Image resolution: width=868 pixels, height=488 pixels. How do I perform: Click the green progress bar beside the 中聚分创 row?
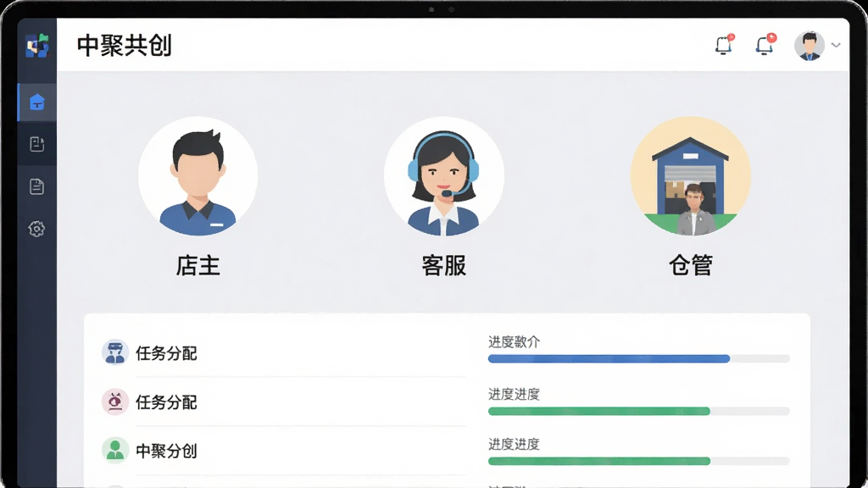639,461
